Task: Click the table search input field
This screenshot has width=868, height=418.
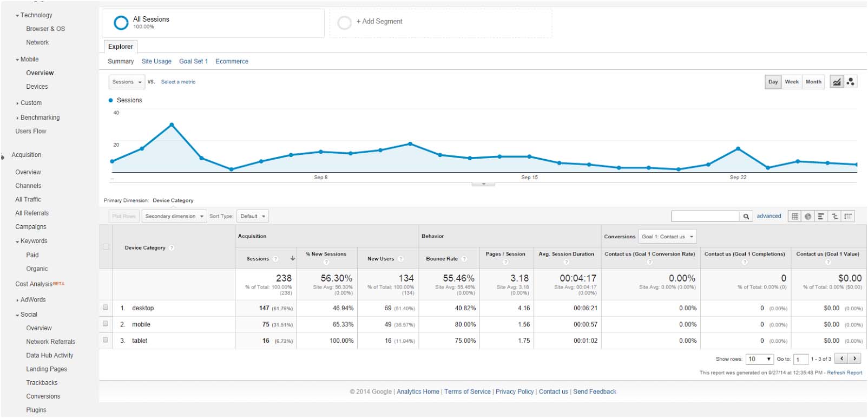Action: click(705, 217)
